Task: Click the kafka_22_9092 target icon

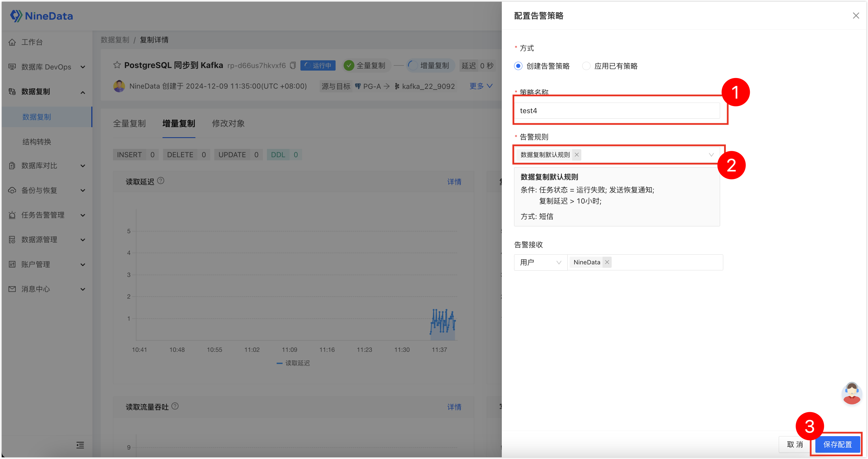Action: click(x=397, y=87)
